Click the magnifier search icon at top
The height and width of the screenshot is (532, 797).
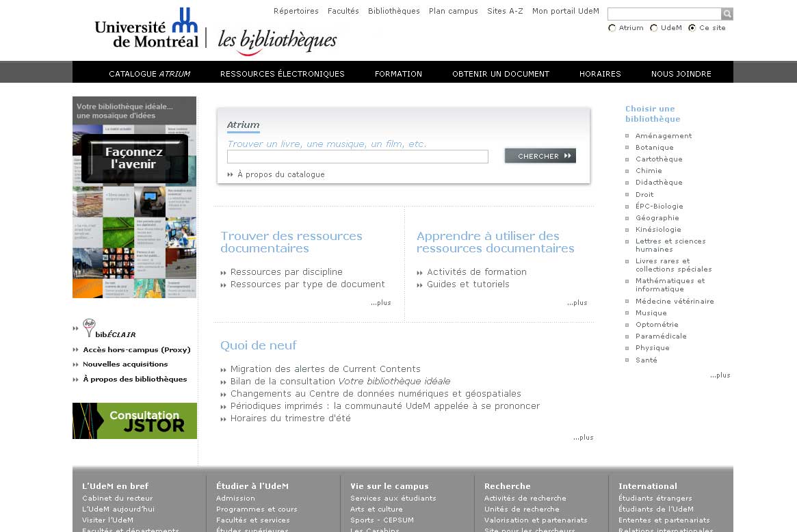(x=727, y=14)
